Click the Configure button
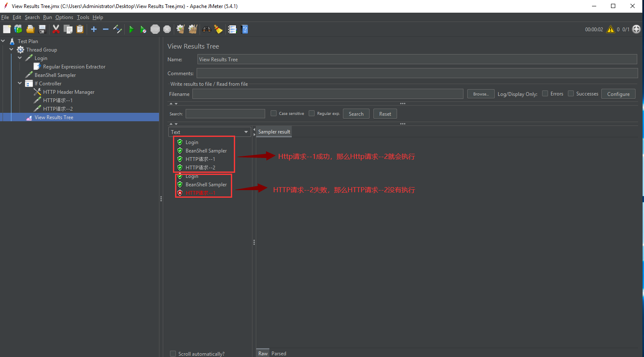Image resolution: width=644 pixels, height=357 pixels. 618,94
